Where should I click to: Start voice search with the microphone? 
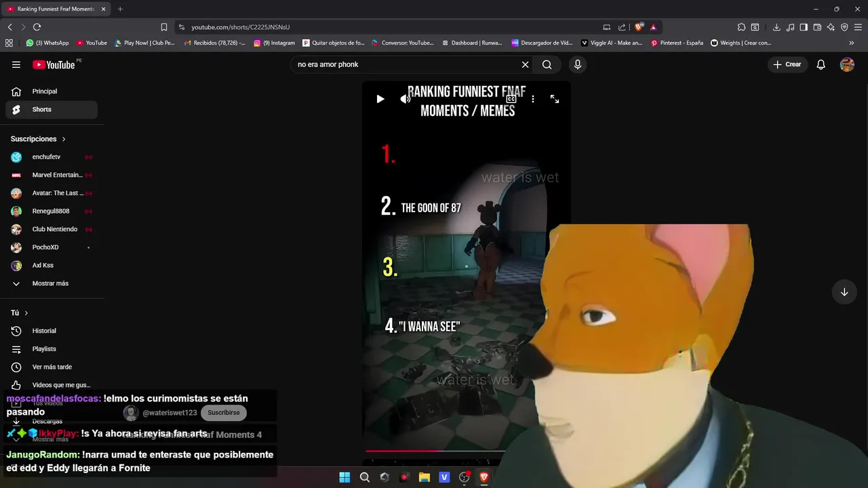578,64
